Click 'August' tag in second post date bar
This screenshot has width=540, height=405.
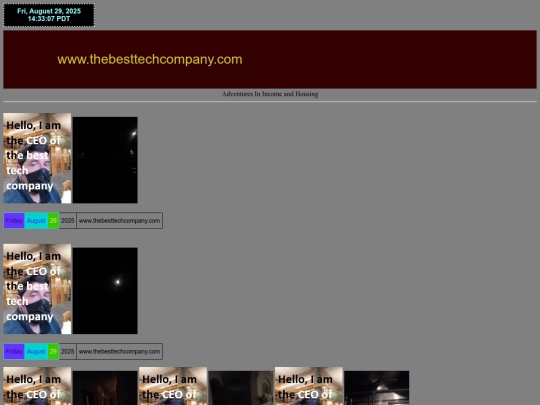[36, 352]
